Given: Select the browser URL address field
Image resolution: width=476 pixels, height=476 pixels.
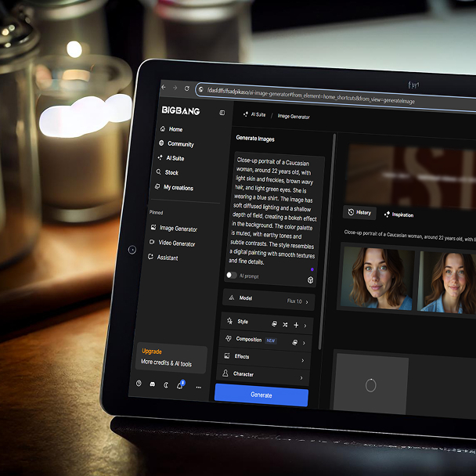Looking at the screenshot, I should (335, 96).
